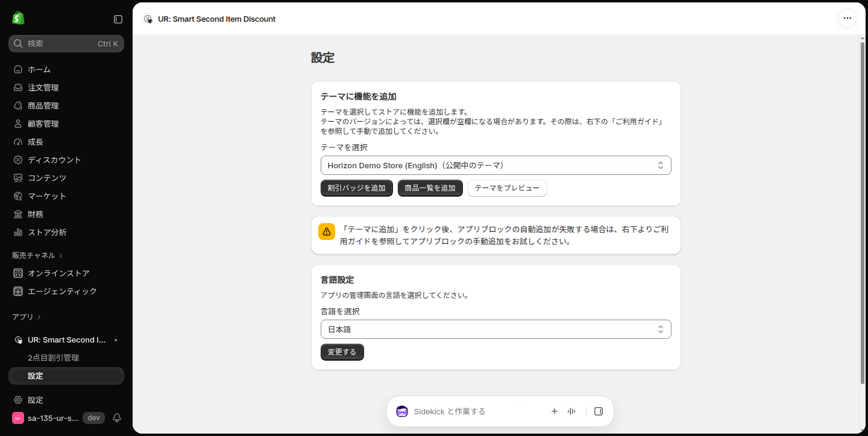868x436 pixels.
Task: Expand the アプリ section chevron
Action: [x=39, y=317]
